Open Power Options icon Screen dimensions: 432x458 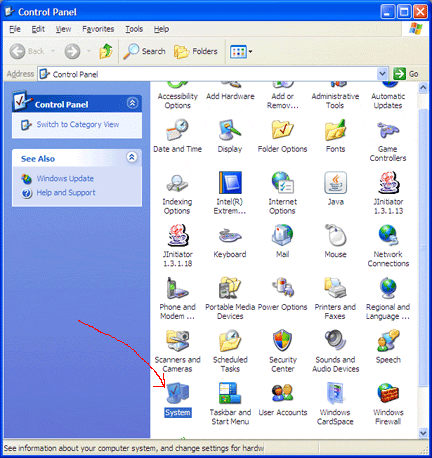283,294
